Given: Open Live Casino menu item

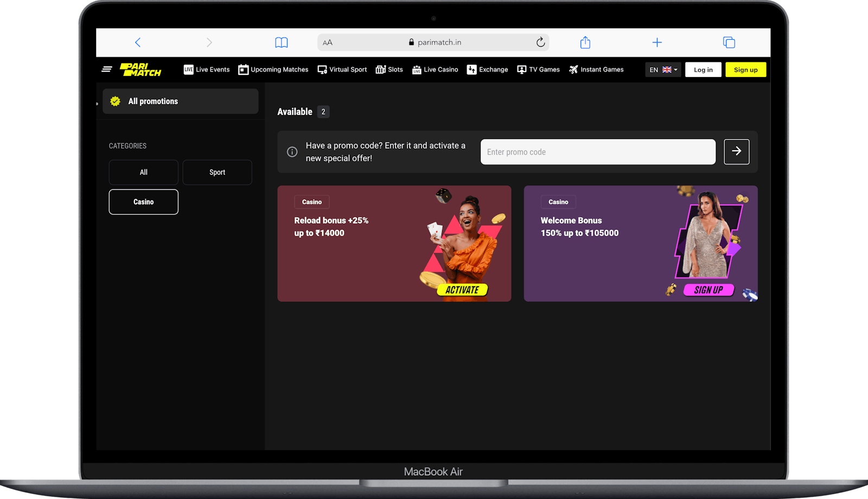Looking at the screenshot, I should (435, 70).
